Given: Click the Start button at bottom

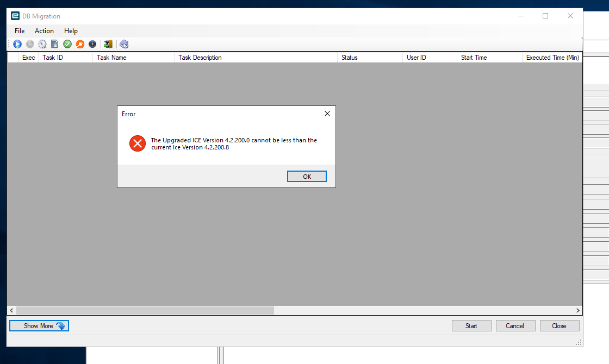Looking at the screenshot, I should click(471, 325).
